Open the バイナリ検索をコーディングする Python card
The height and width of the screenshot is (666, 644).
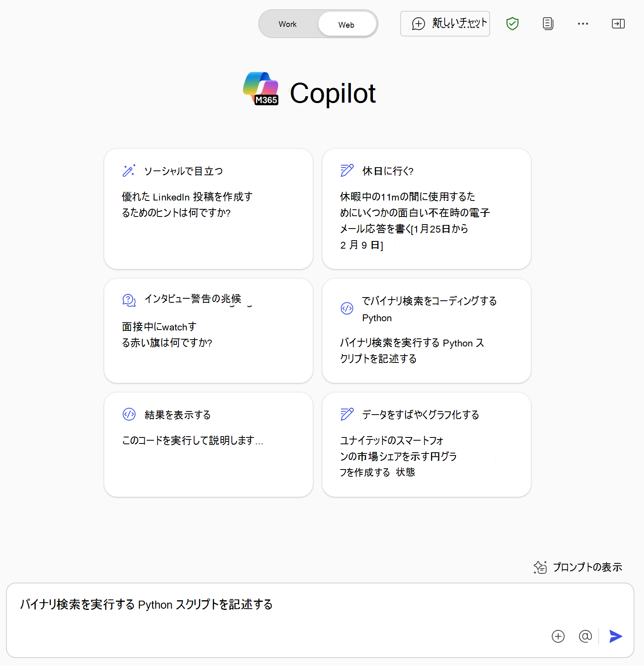426,331
